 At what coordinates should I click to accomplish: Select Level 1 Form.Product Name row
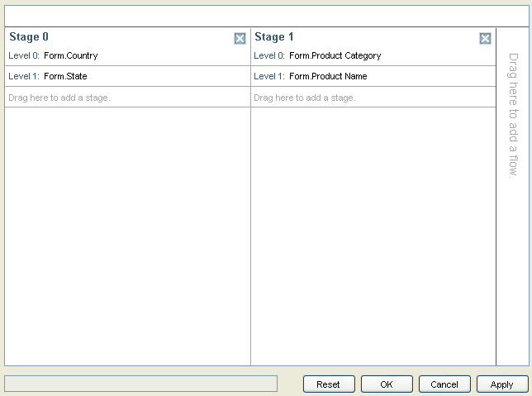pos(373,76)
